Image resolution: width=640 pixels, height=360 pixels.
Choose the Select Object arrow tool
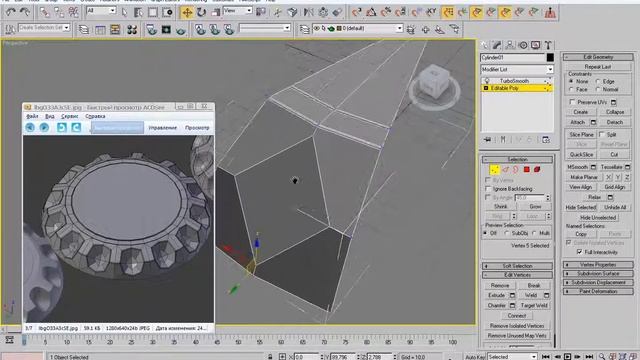pyautogui.click(x=124, y=13)
